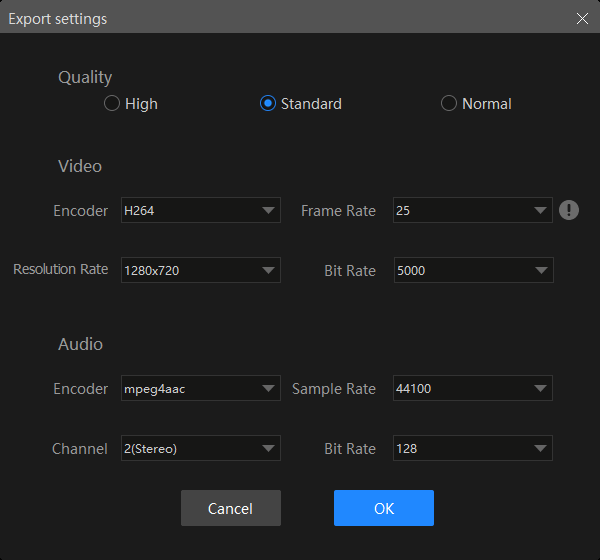
Task: Expand the audio Bit Rate dropdown showing 128
Action: click(472, 449)
